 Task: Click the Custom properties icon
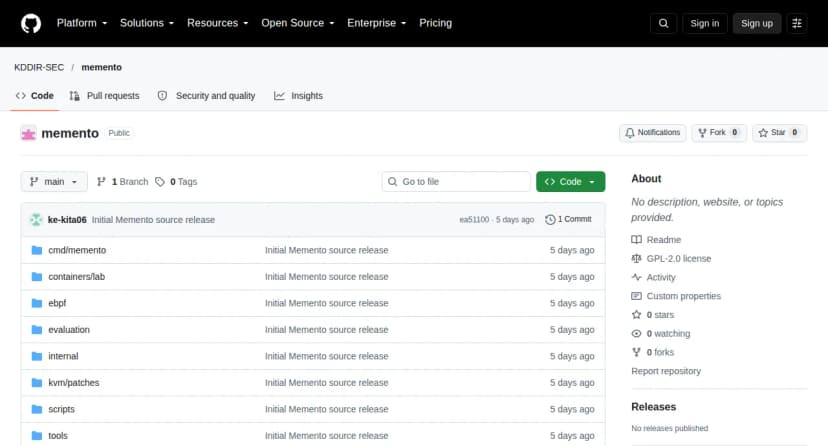(636, 296)
